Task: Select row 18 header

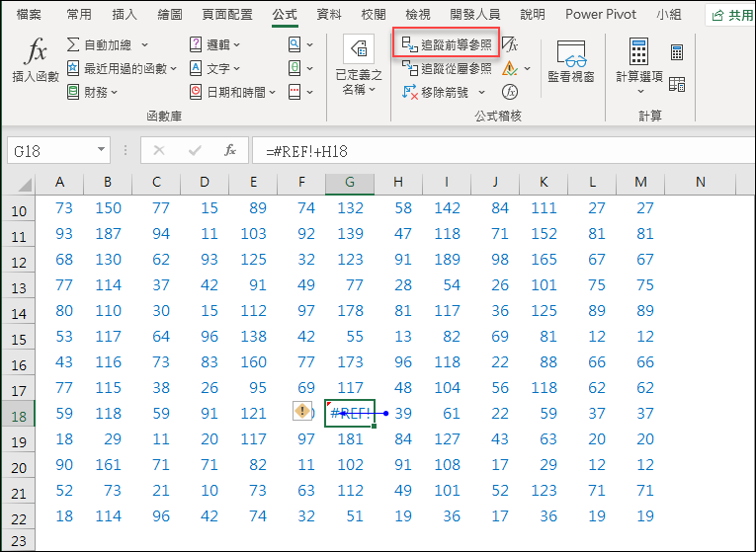Action: tap(19, 415)
